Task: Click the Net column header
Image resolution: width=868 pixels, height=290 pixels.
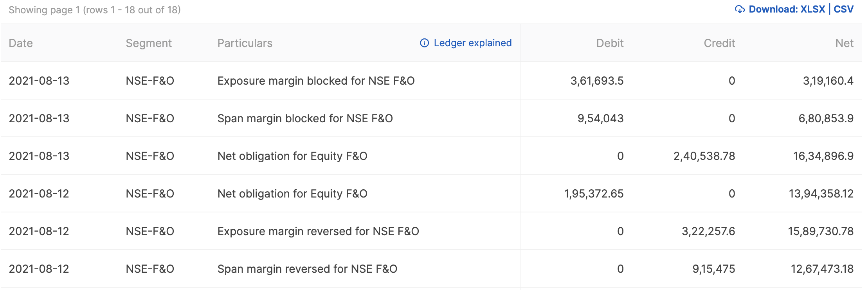Action: click(x=845, y=43)
